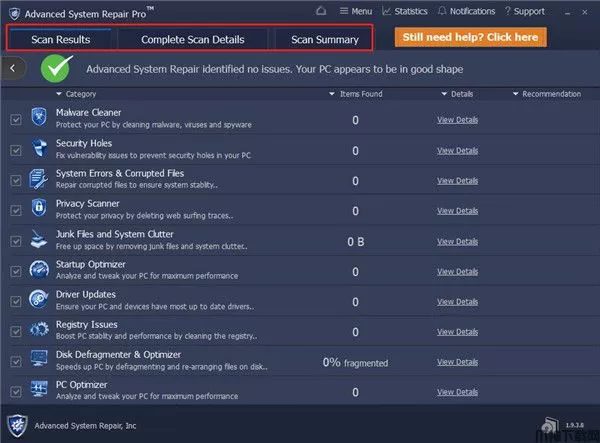Sort by the Details column header
The image size is (600, 443).
[457, 94]
